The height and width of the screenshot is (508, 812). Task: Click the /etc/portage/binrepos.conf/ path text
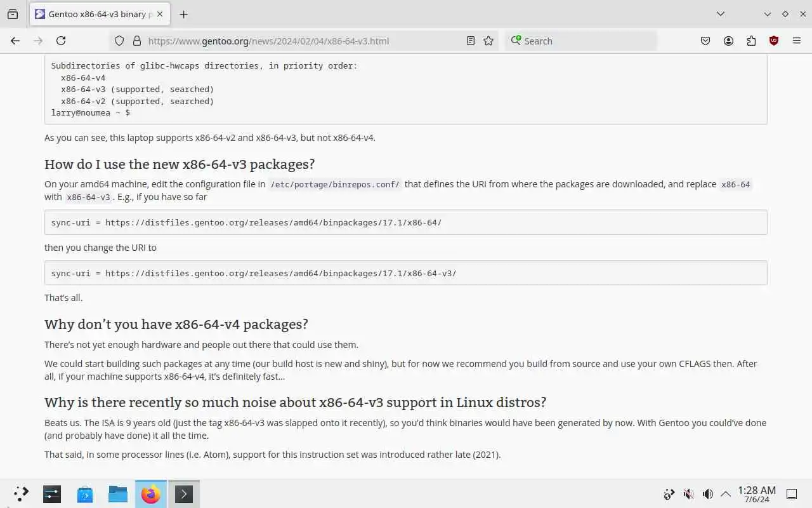click(x=335, y=185)
